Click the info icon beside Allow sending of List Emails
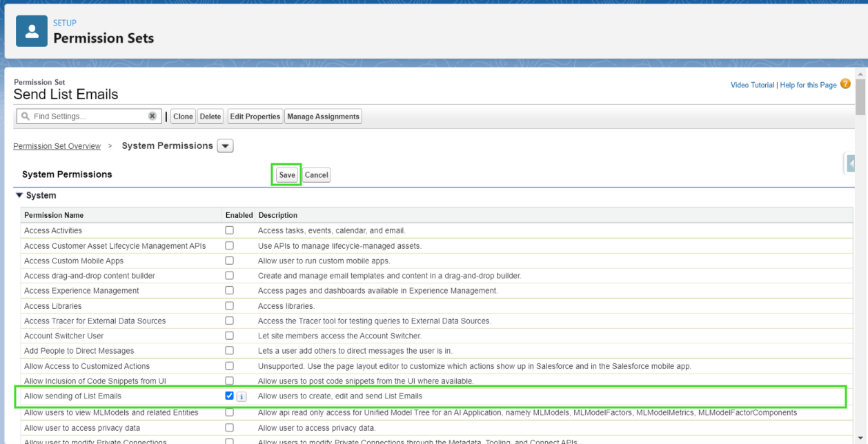 [x=241, y=396]
